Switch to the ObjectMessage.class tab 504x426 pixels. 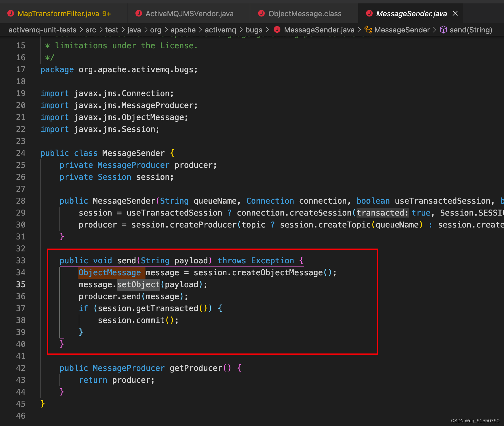(x=305, y=13)
